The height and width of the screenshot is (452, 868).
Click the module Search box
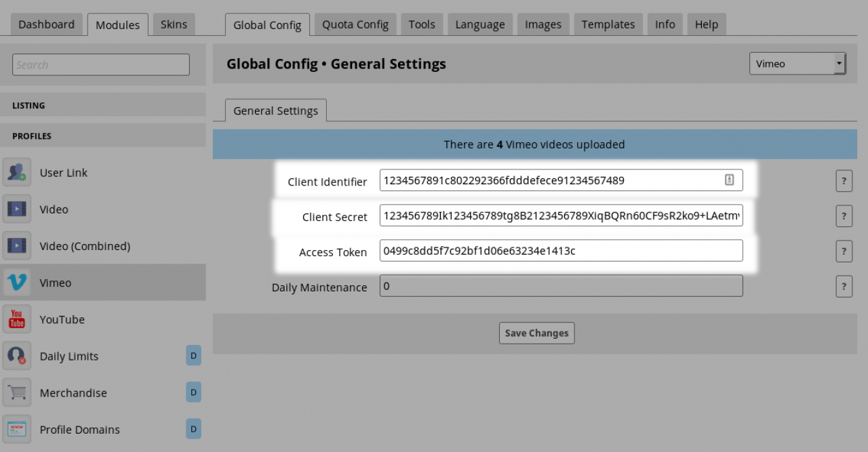click(101, 65)
